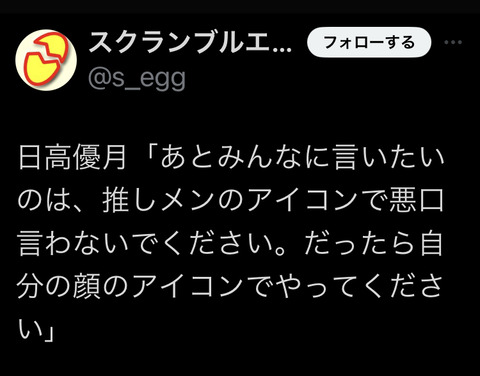The image size is (480, 376).
Task: Open the スクランブルエ... display name profile
Action: pos(190,42)
